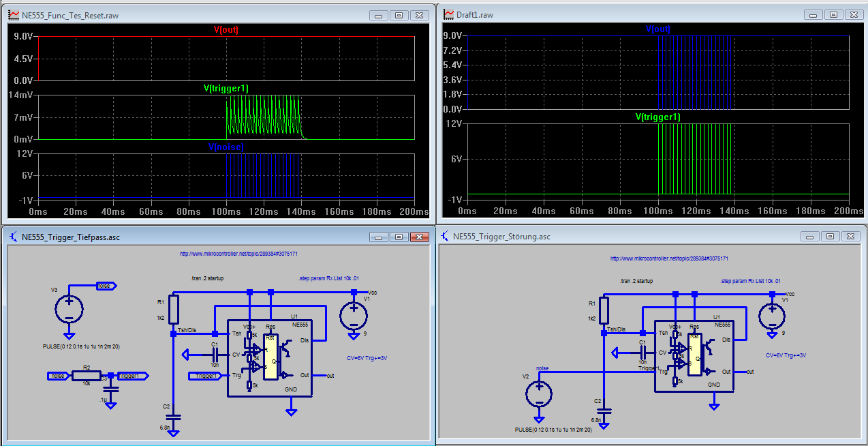Click the red V(out) trace label in NE555_Func_Tes_Reset.raw
The width and height of the screenshot is (868, 446).
(x=226, y=30)
